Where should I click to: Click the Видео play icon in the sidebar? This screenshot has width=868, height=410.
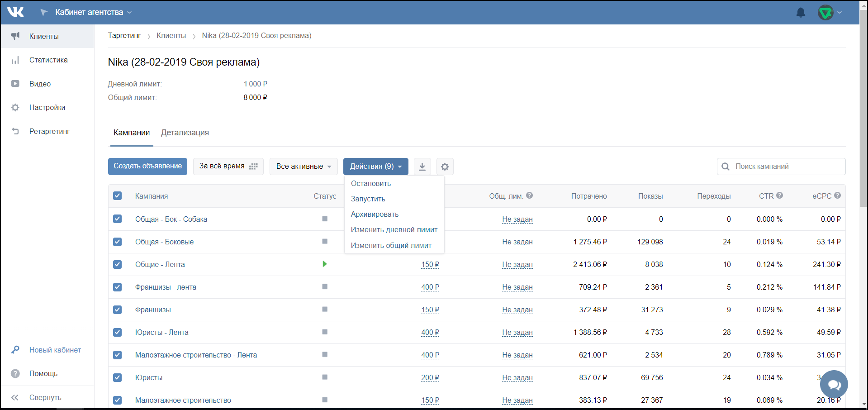point(15,84)
